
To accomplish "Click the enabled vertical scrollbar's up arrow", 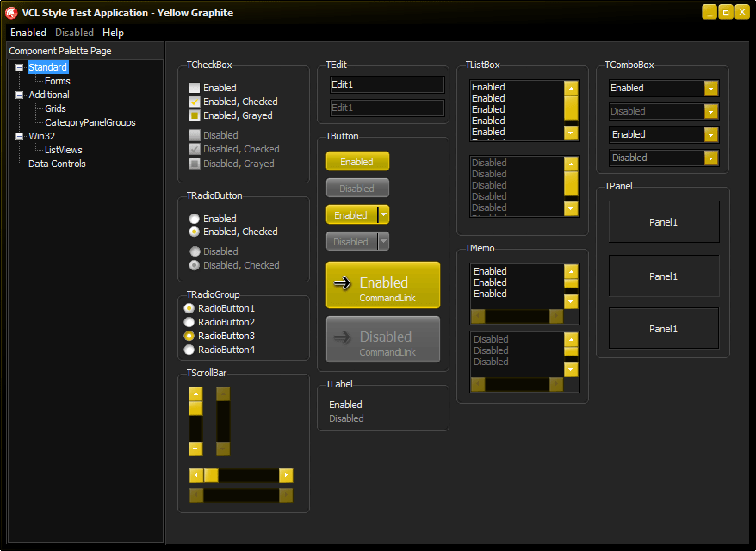I will [195, 394].
